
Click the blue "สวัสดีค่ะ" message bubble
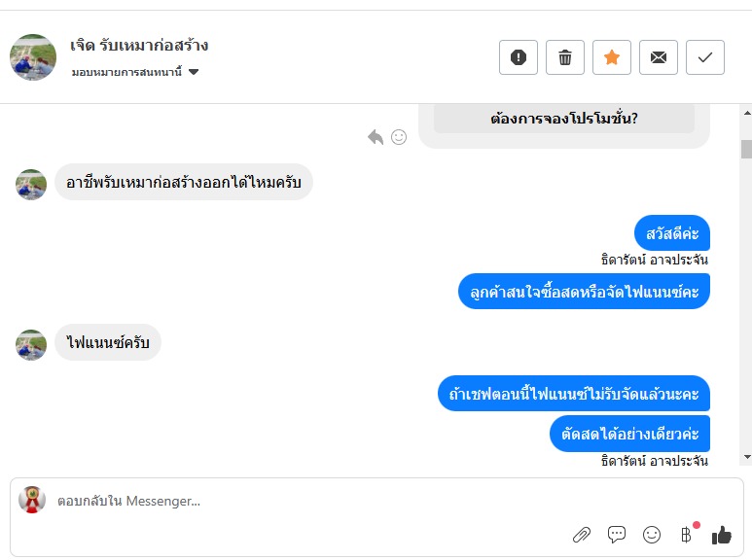click(x=672, y=233)
